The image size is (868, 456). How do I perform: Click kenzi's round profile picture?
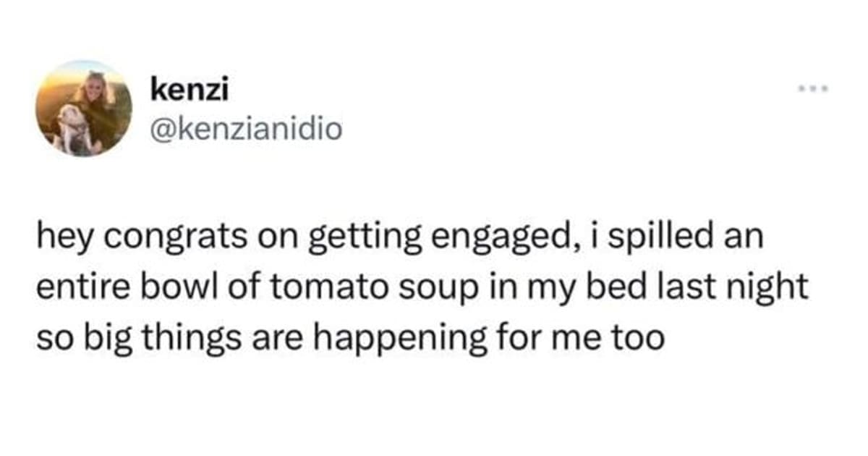(84, 108)
